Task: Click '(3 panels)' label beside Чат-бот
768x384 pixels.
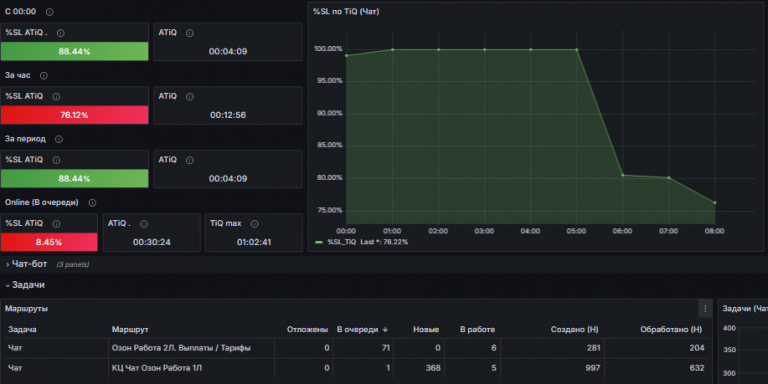Action: pos(72,265)
